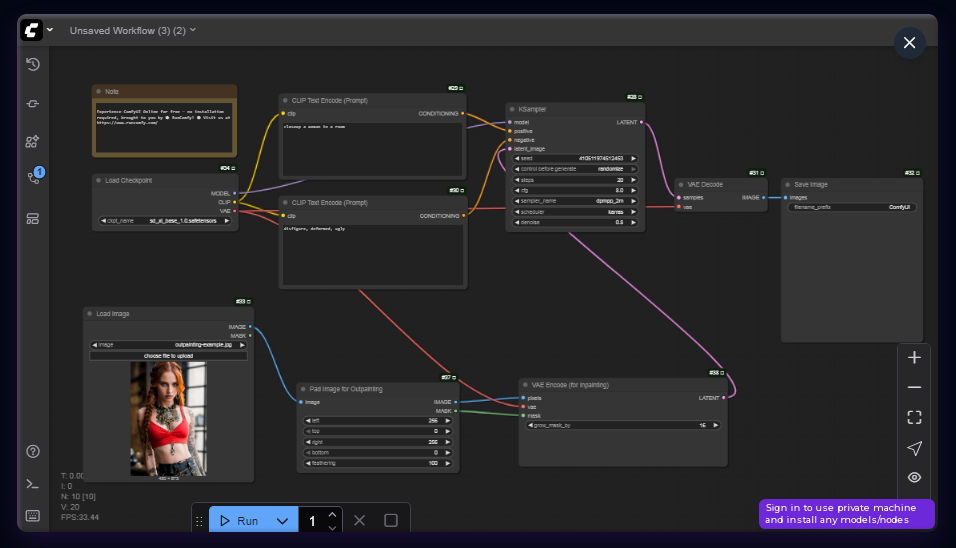Open the workflows panel with badge

pyautogui.click(x=33, y=178)
